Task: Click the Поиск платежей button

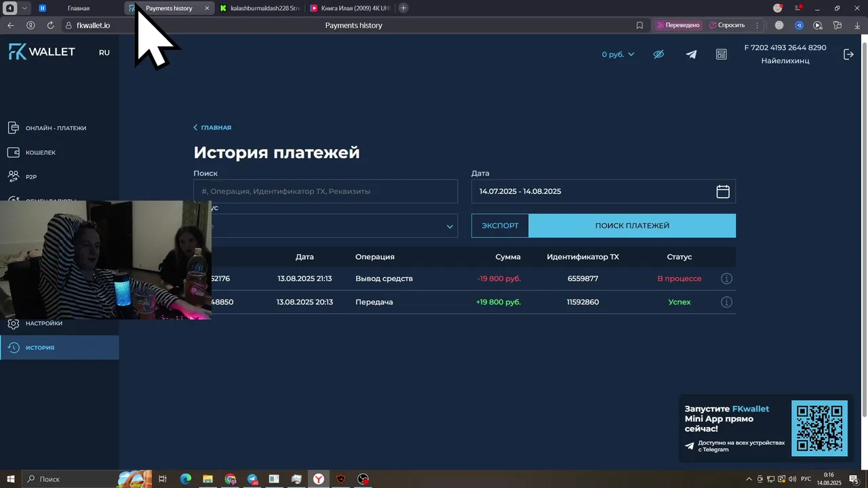Action: pyautogui.click(x=632, y=226)
